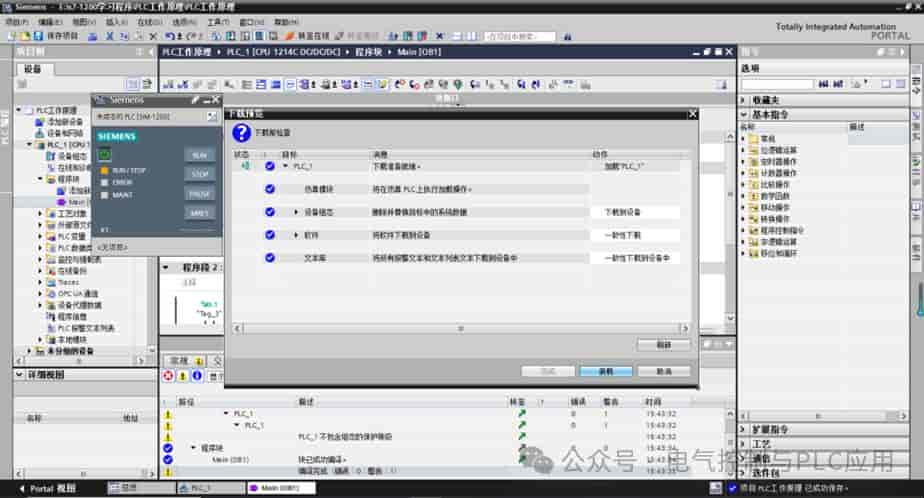924x498 pixels.
Task: Click the redo arrow toolbar icon
Action: 192,37
